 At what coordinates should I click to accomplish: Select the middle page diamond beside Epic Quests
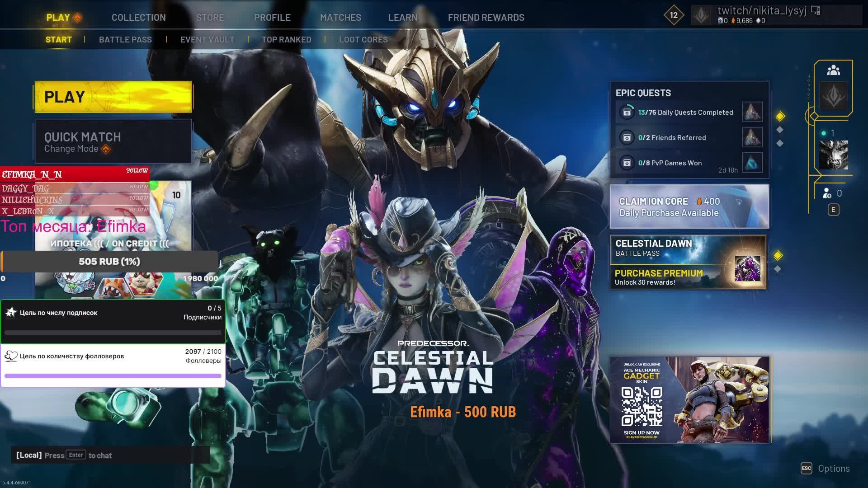(x=779, y=130)
